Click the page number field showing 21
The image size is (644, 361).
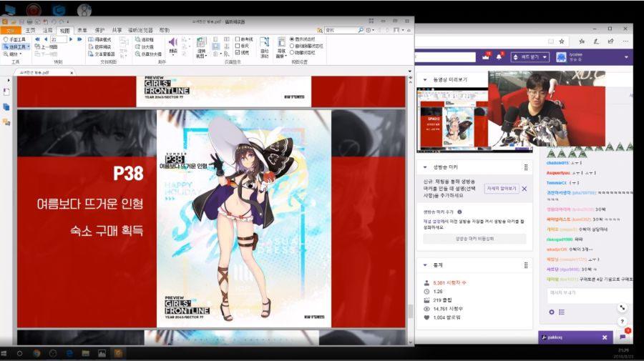pos(59,39)
